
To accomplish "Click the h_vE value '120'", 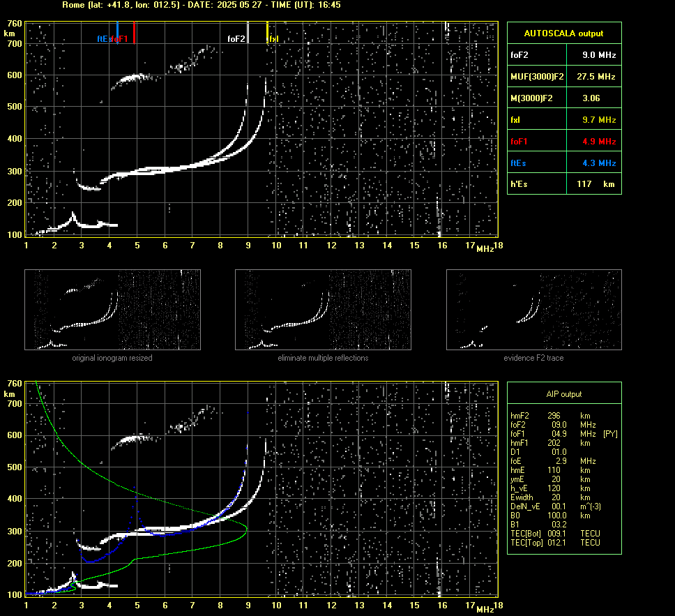I will [554, 488].
